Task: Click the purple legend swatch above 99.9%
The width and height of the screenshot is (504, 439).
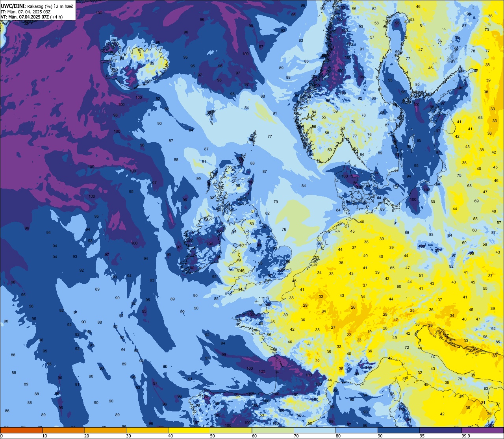Action: [482, 430]
